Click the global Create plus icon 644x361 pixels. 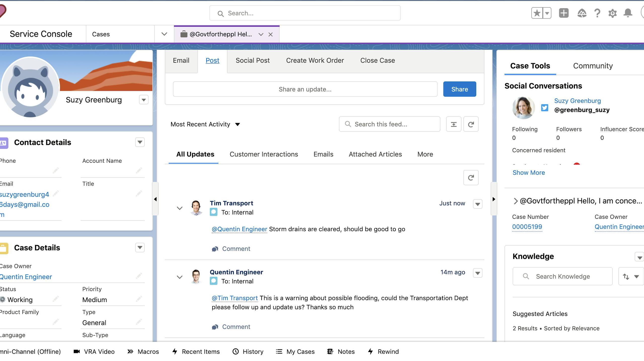[563, 13]
